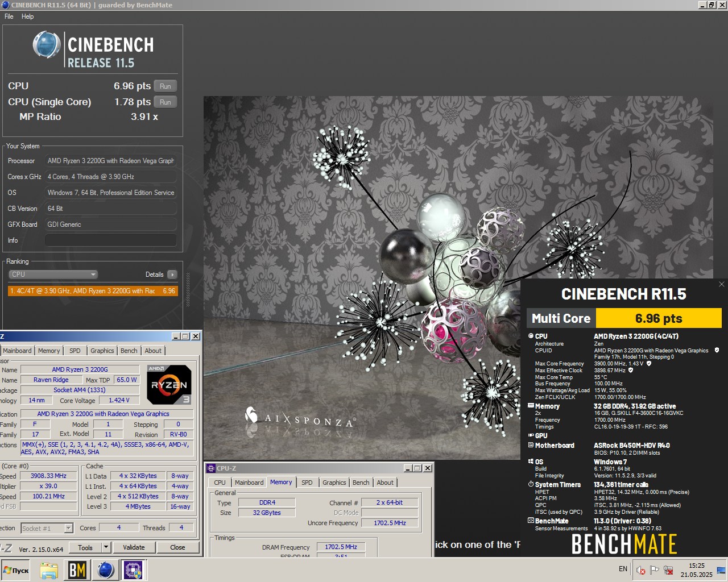
Task: Click the Ryzen 3 logo in CPU-Z
Action: [x=169, y=385]
